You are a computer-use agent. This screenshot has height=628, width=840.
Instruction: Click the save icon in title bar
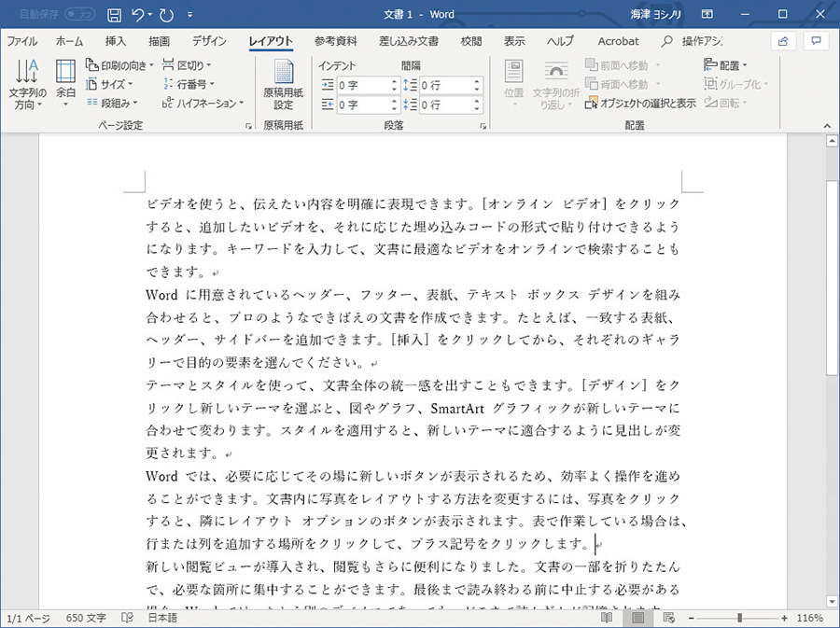114,15
